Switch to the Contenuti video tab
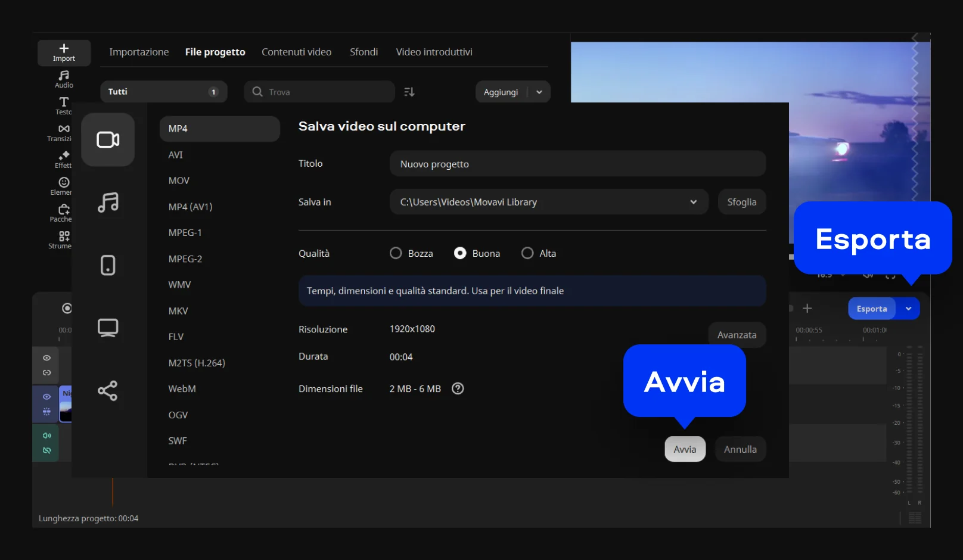 click(296, 52)
